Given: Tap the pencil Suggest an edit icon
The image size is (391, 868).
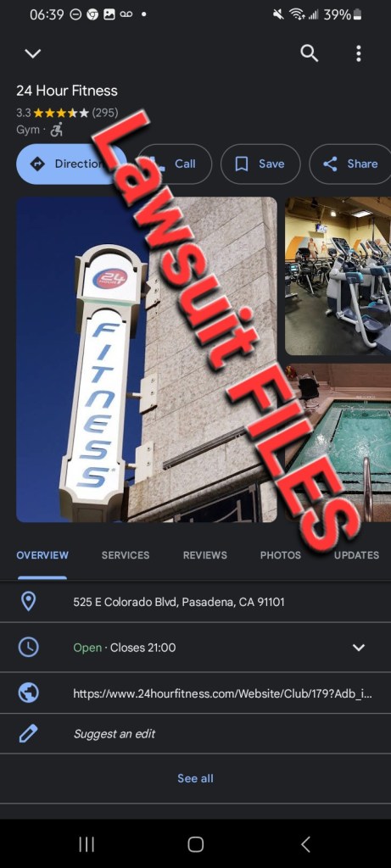Looking at the screenshot, I should (x=28, y=734).
